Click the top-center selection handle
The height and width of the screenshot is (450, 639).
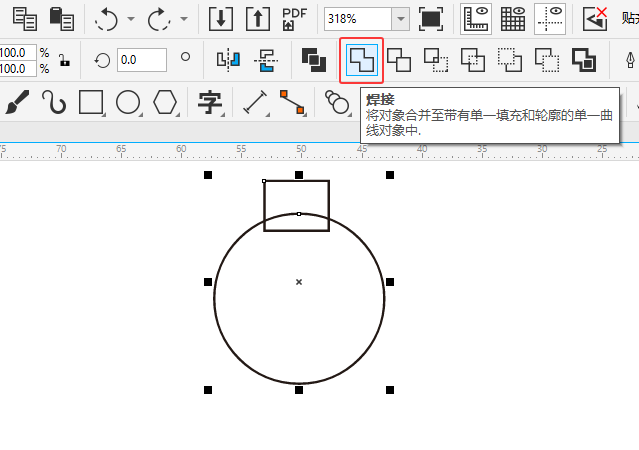(299, 175)
